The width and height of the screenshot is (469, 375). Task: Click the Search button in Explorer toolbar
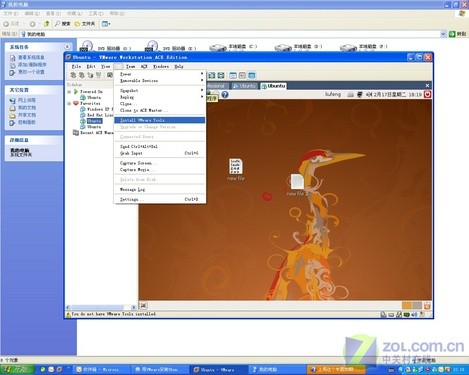pos(63,24)
